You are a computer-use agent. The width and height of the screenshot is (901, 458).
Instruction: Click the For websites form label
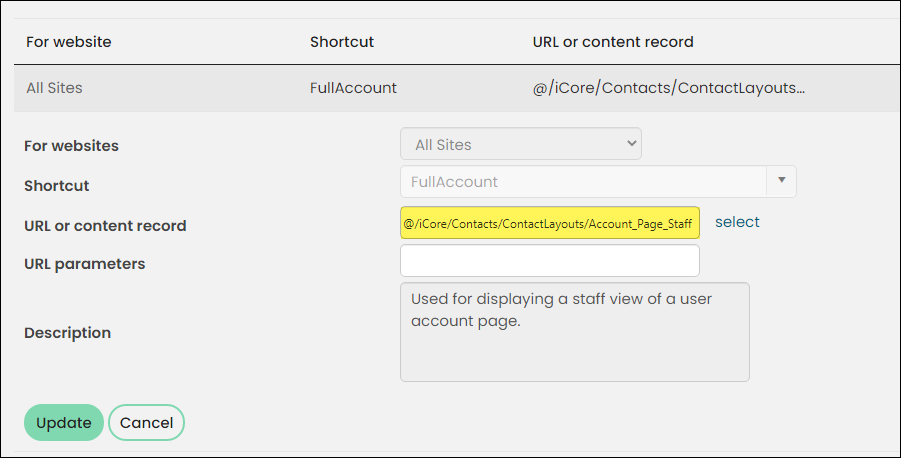(x=71, y=146)
